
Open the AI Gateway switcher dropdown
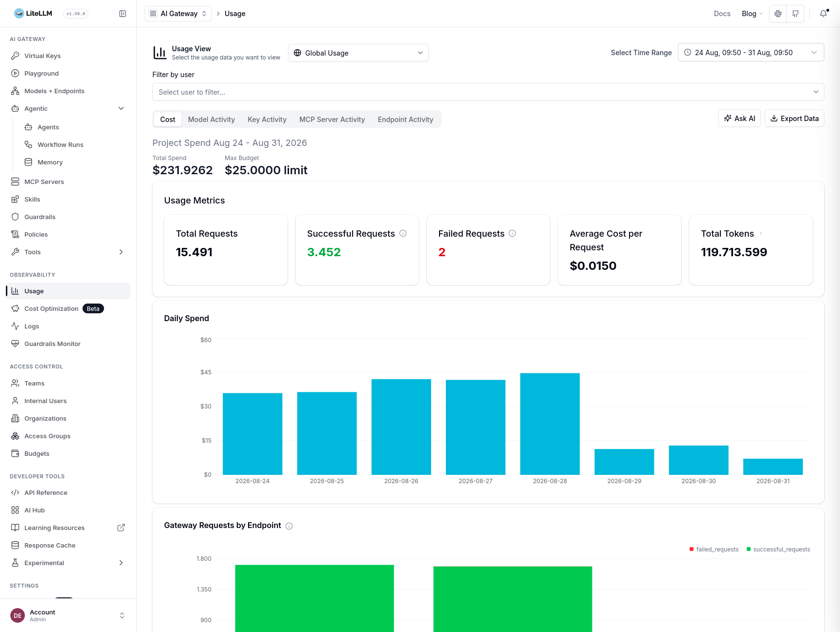pos(178,14)
